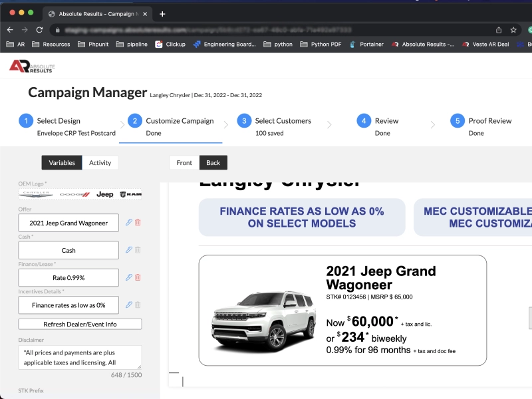
Task: Open the Resources bookmark folder
Action: (x=51, y=44)
